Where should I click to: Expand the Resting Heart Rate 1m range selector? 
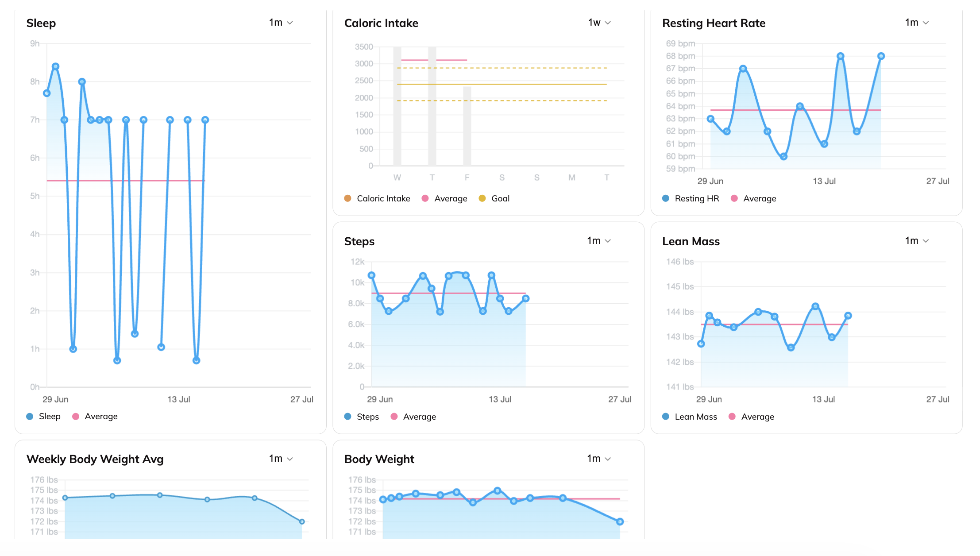[x=917, y=23]
